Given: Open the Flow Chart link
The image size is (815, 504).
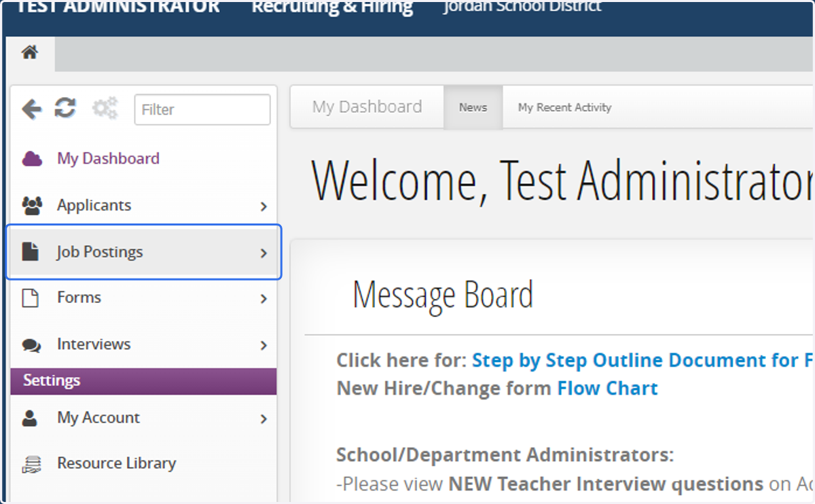Looking at the screenshot, I should 607,389.
